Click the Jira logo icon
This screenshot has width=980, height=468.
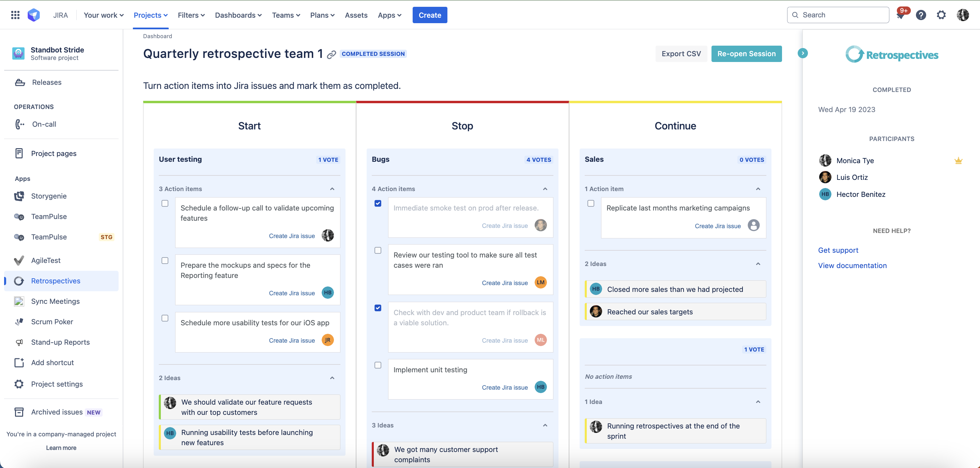coord(34,15)
